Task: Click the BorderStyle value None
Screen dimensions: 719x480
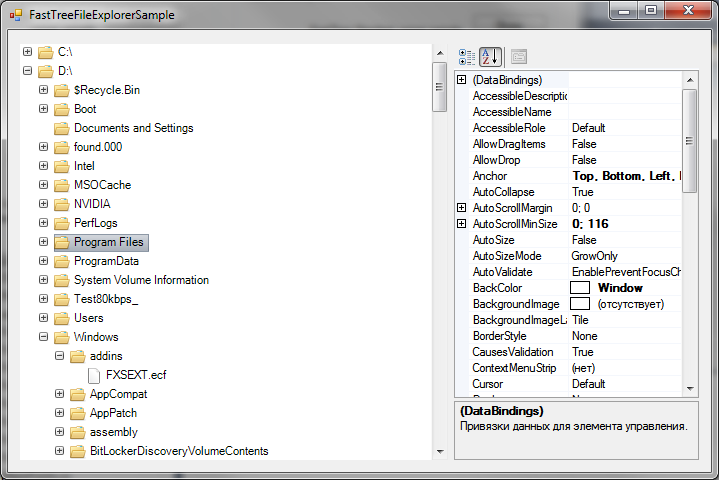Action: (x=585, y=336)
